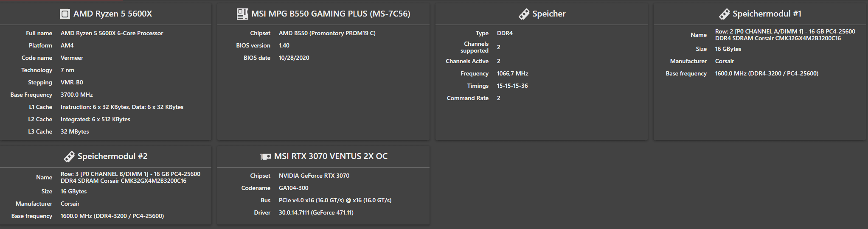Click the Speichermodul #2 panel title

112,156
